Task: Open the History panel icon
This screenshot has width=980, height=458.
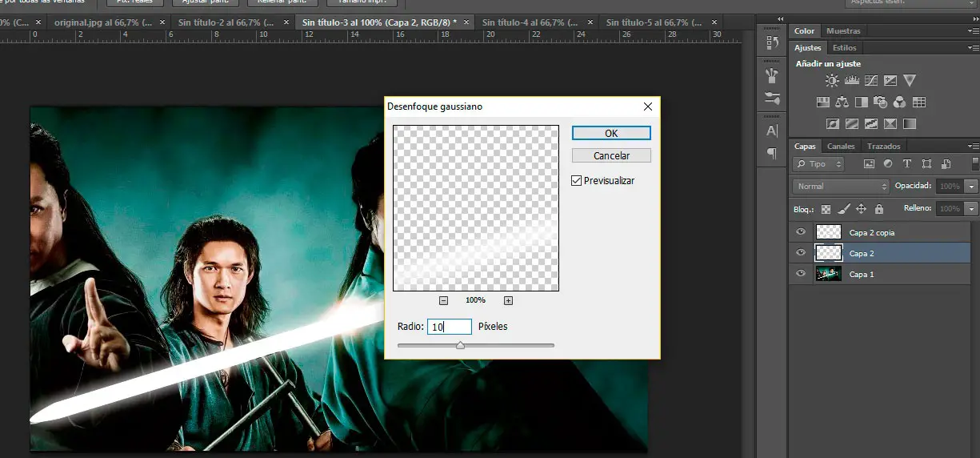Action: [772, 42]
